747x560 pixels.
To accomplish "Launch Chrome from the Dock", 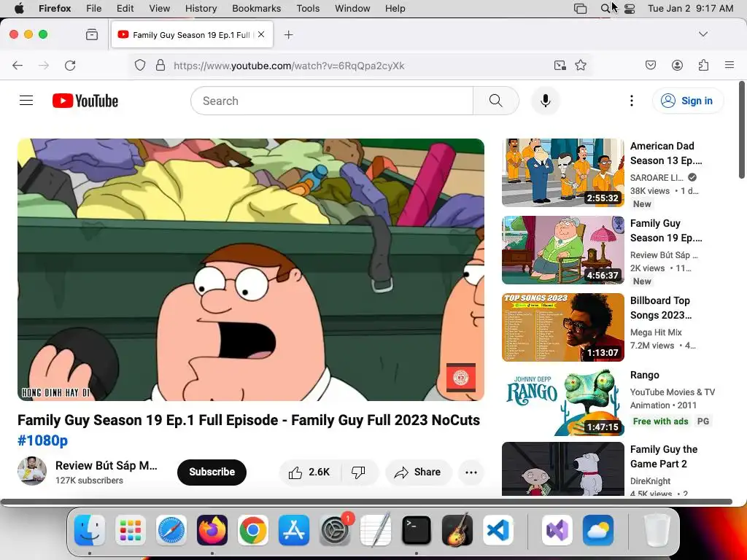I will tap(252, 530).
